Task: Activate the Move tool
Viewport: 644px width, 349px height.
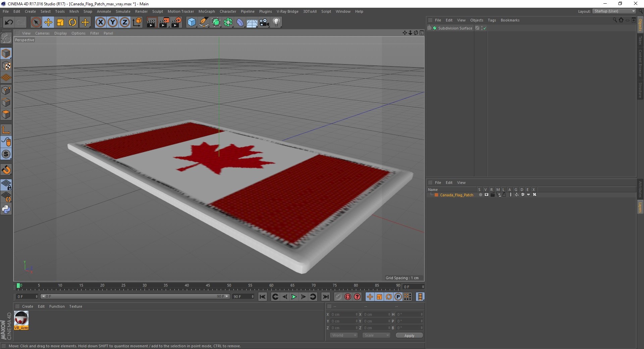Action: point(48,22)
